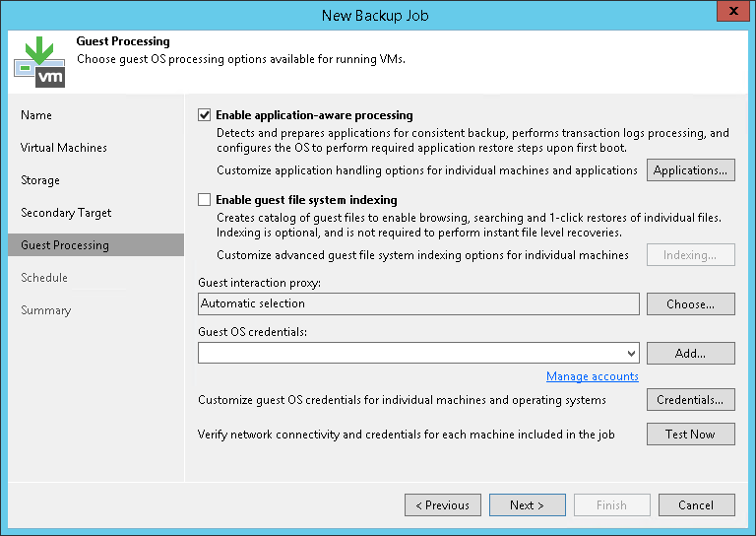Go to the Name step
This screenshot has height=536, width=756.
pyautogui.click(x=36, y=115)
